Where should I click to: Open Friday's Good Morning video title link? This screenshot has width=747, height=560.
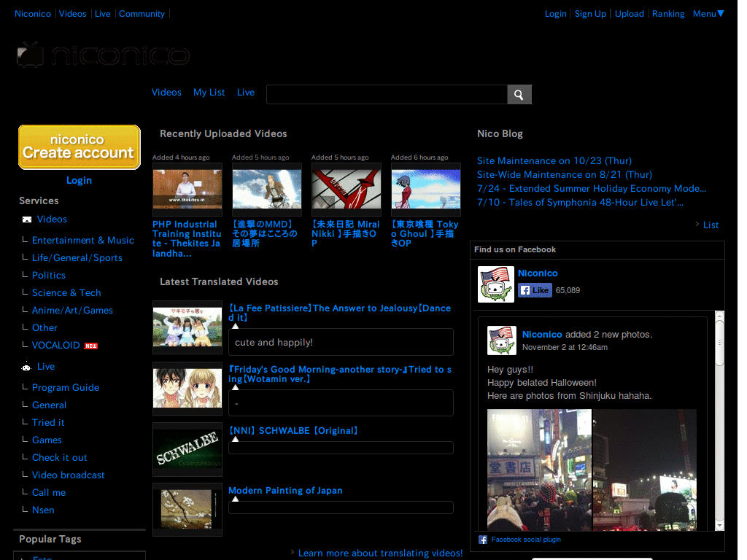(x=340, y=374)
